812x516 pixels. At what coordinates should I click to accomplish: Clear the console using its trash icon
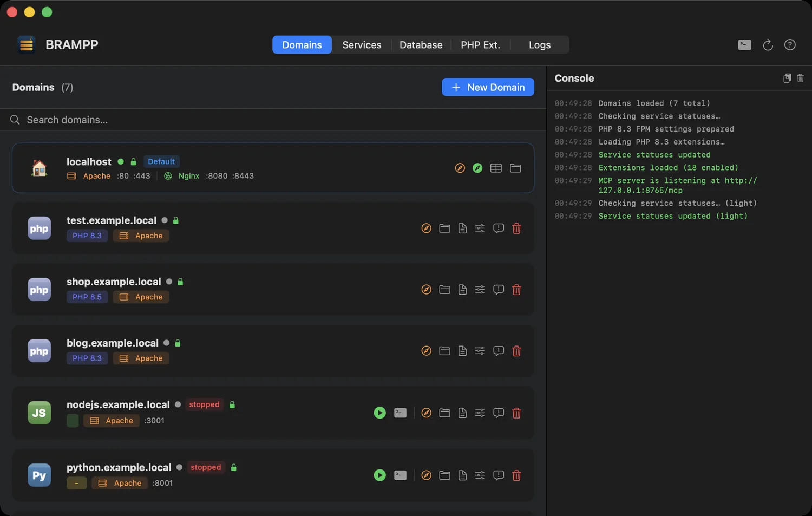tap(800, 79)
